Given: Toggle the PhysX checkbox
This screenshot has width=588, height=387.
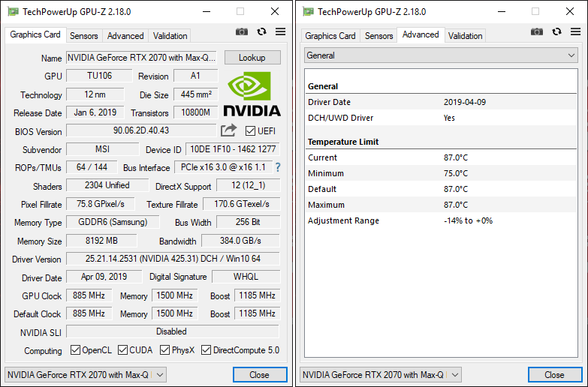Looking at the screenshot, I should 164,350.
